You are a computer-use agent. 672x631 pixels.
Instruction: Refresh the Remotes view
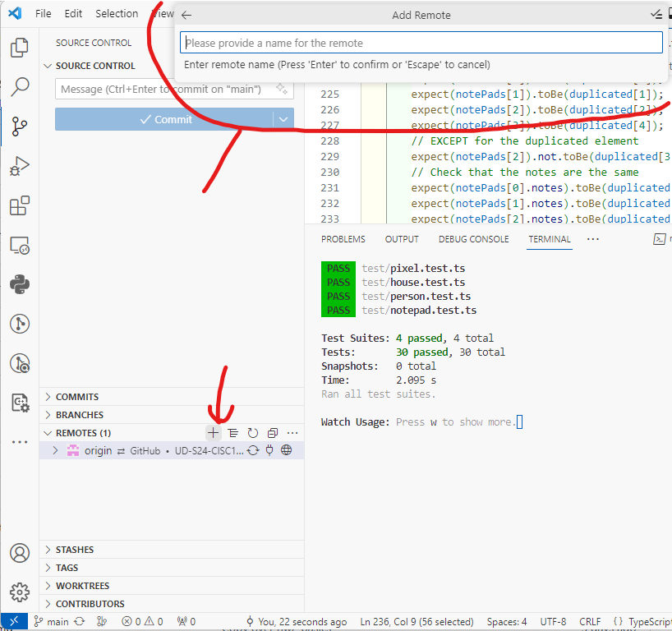(x=253, y=433)
